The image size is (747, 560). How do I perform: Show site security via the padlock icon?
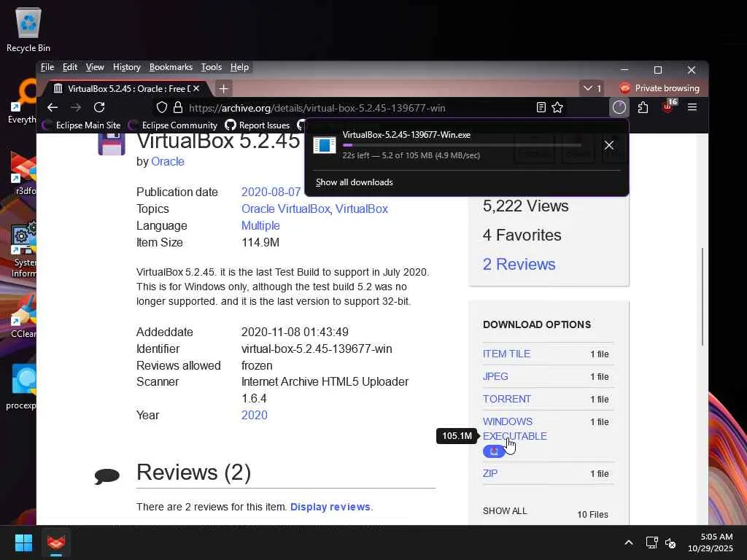pyautogui.click(x=178, y=108)
